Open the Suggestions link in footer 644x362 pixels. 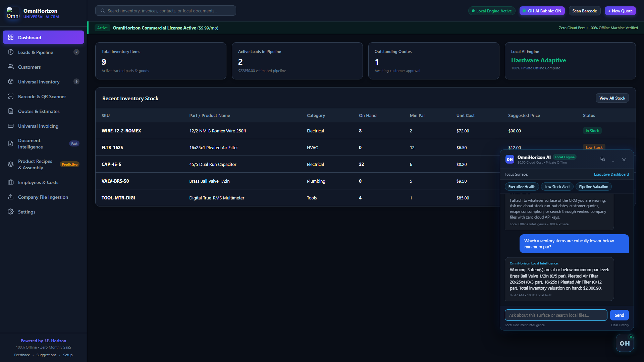[46, 355]
